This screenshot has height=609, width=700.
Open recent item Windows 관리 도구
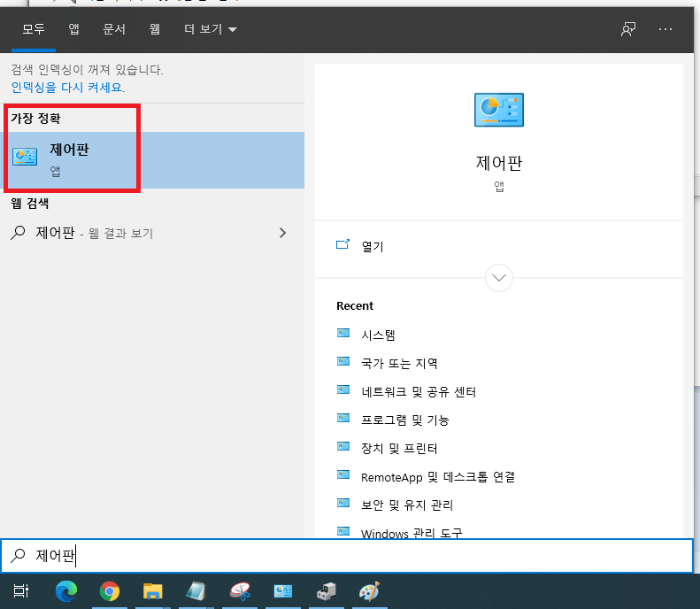412,532
